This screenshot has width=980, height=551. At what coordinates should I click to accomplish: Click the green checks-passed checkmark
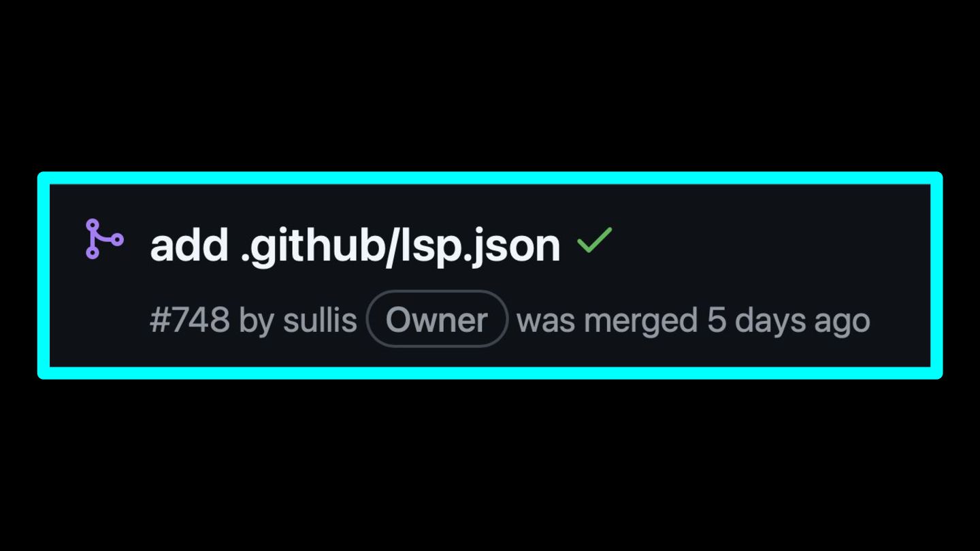pos(594,240)
